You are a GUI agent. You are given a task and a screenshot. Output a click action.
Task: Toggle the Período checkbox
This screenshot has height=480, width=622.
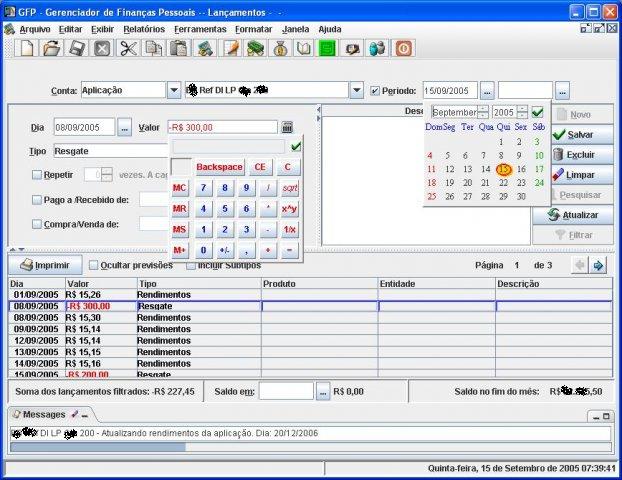point(375,90)
